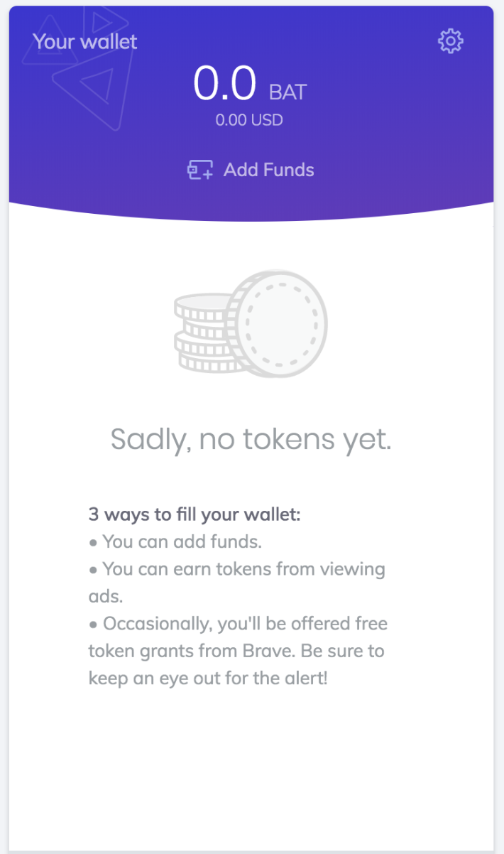
Task: Click '3 ways to fill your wallet:' text
Action: (195, 514)
